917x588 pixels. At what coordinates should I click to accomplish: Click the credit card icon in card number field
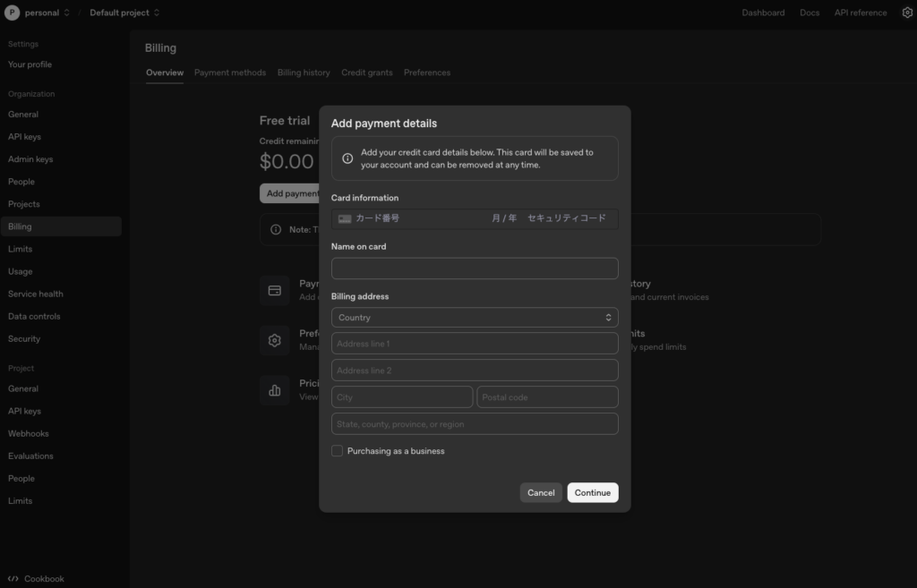tap(343, 217)
